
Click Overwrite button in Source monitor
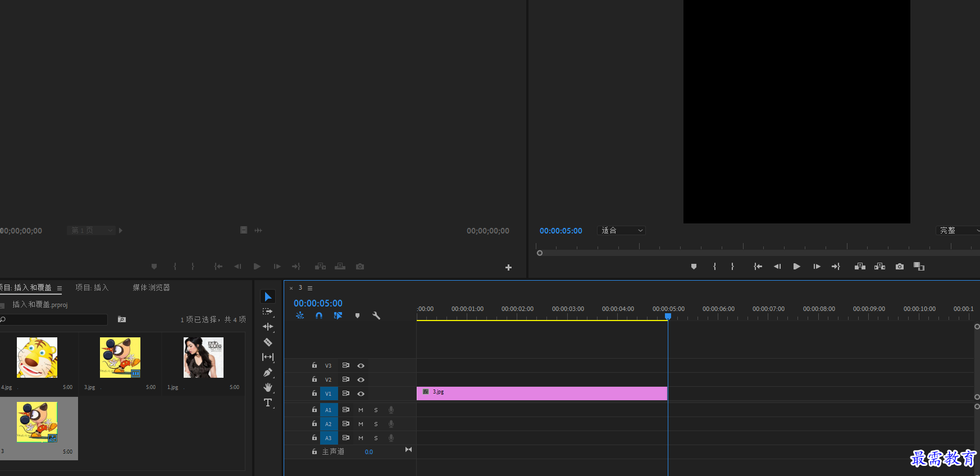[340, 267]
